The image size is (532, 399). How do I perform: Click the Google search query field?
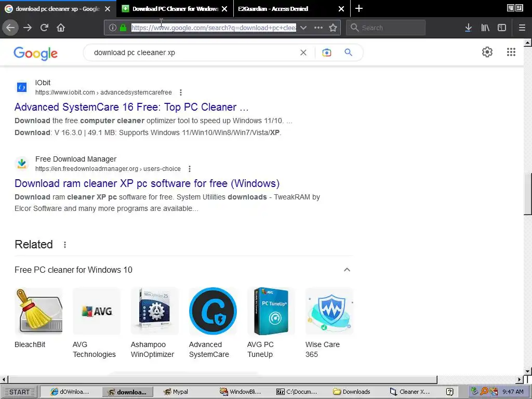coord(193,52)
